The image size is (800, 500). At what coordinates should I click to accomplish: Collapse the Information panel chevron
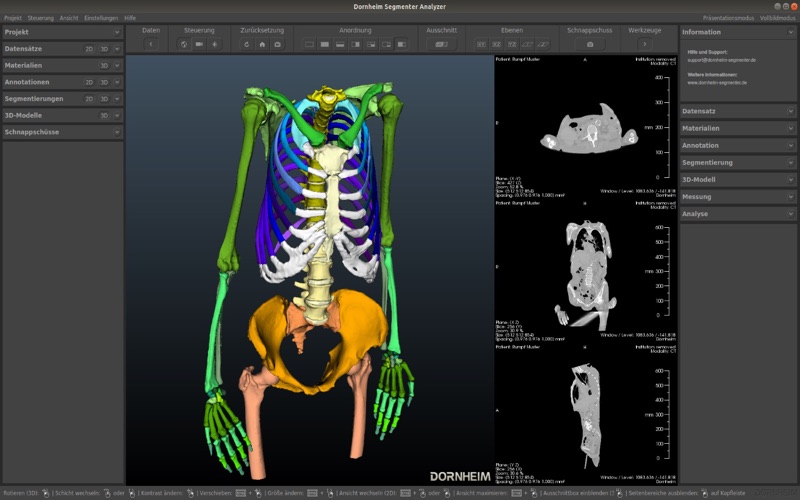pos(791,32)
